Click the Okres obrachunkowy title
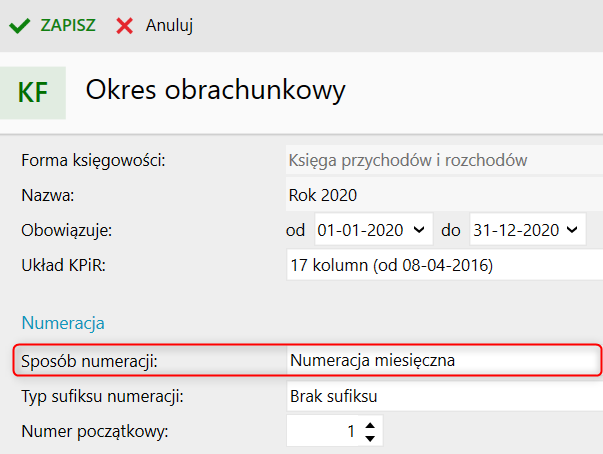 coord(215,91)
